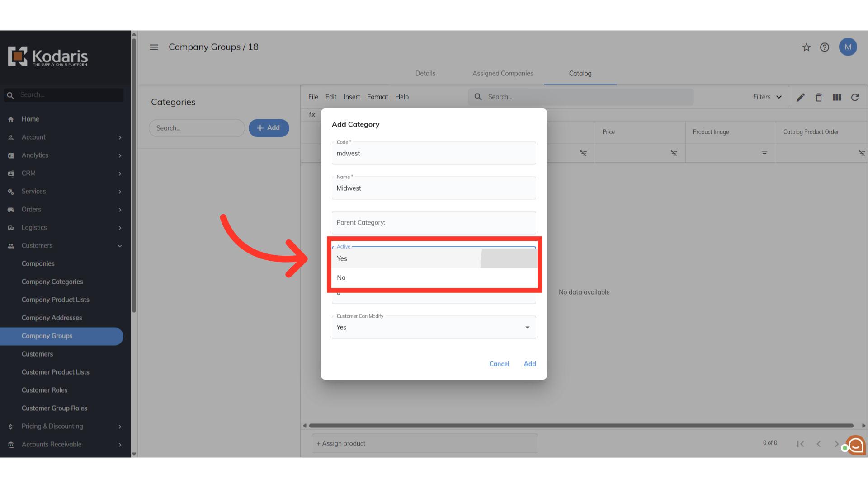Screen dimensions: 868x488
Task: Open the Format menu
Action: click(377, 97)
